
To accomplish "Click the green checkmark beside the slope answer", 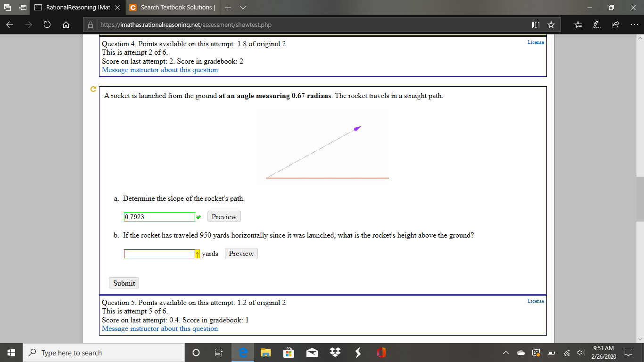I will pos(199,217).
